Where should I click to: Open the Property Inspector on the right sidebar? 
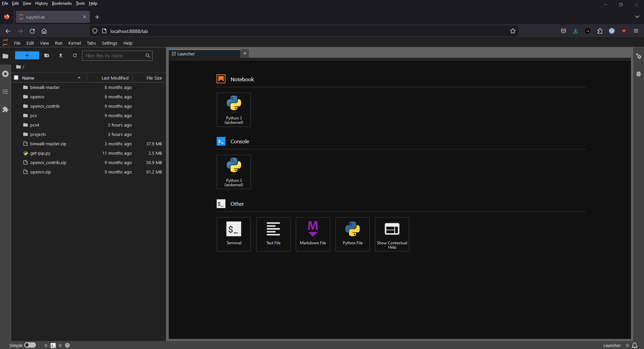(639, 56)
